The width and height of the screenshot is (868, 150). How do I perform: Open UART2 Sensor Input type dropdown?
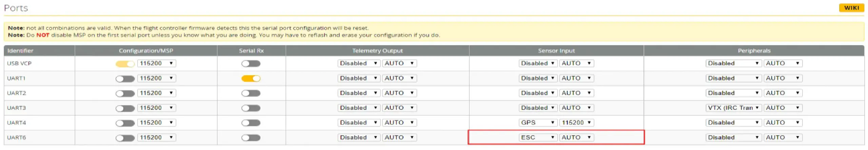pyautogui.click(x=538, y=93)
